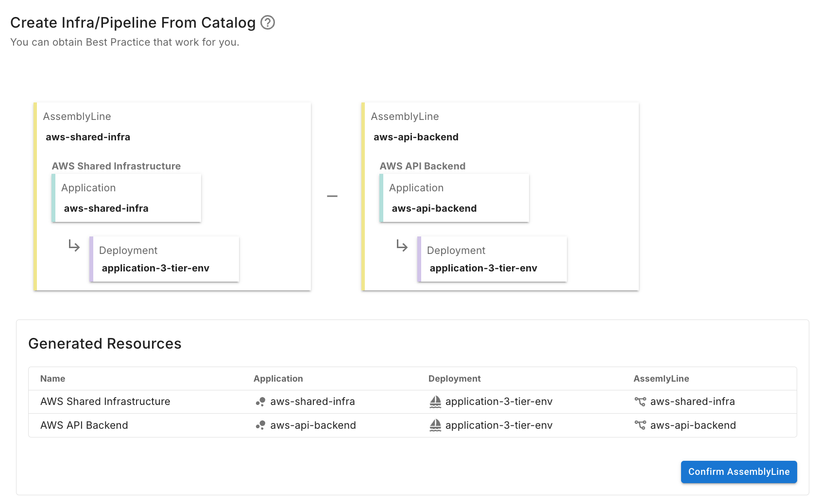Click arrow icon before left Deployment card
Screen dimensions: 820x504
click(74, 246)
